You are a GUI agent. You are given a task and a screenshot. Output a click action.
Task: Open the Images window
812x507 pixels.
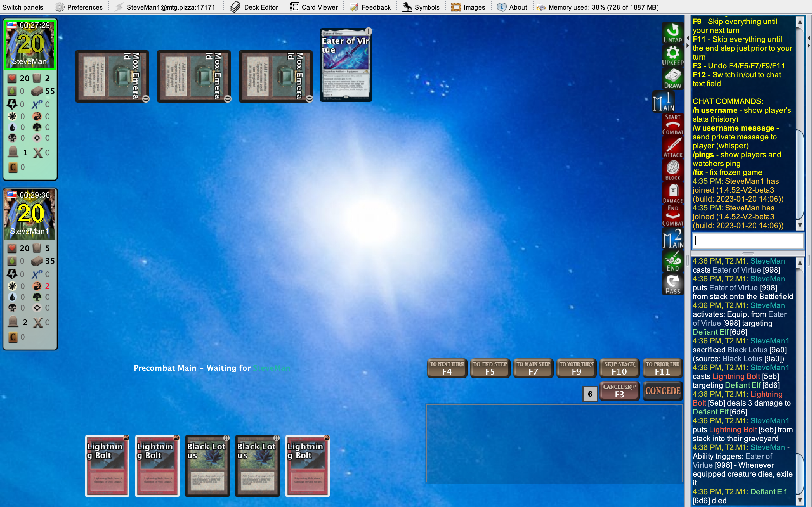click(x=468, y=7)
